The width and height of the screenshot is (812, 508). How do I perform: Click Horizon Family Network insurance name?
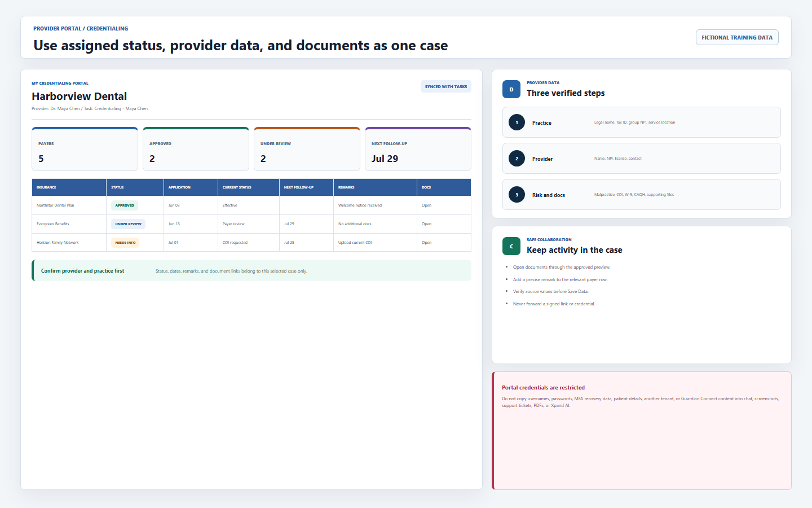[58, 243]
